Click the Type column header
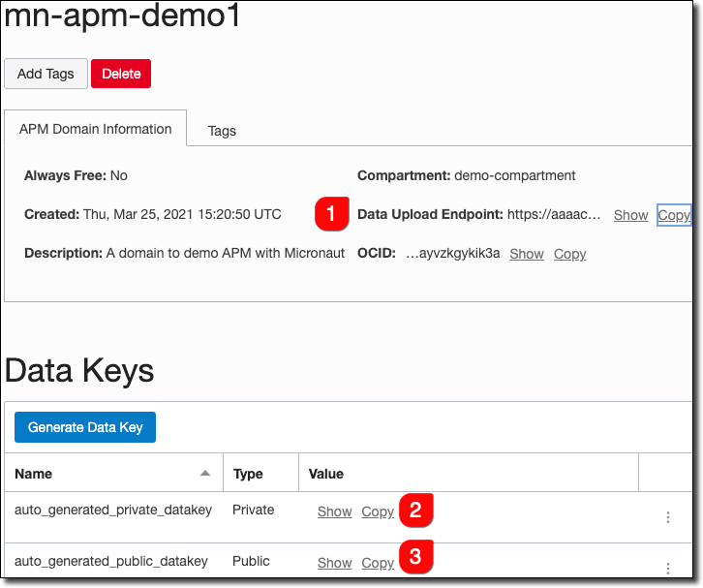703x588 pixels. pyautogui.click(x=249, y=474)
